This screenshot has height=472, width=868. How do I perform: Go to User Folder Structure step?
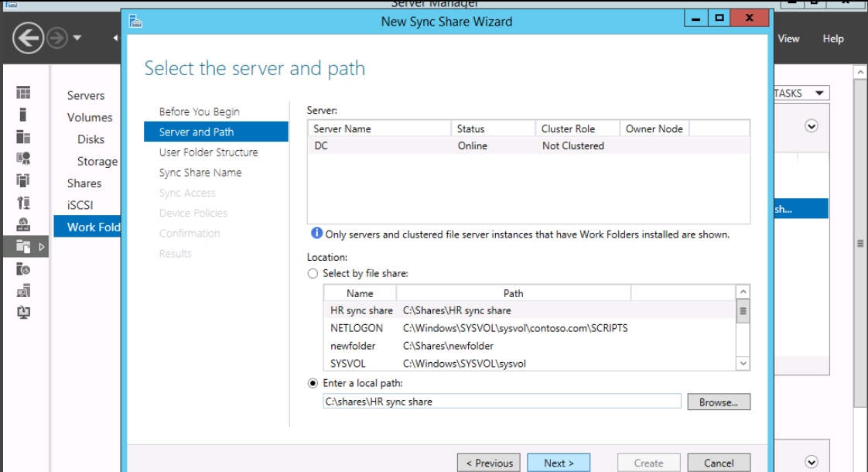209,152
